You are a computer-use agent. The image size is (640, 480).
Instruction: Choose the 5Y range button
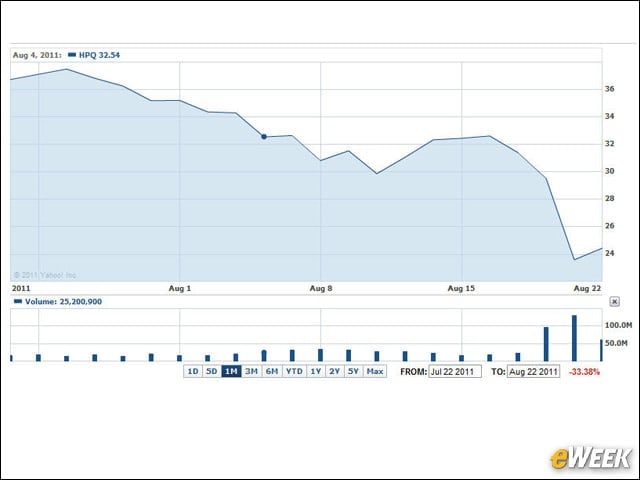[x=353, y=371]
